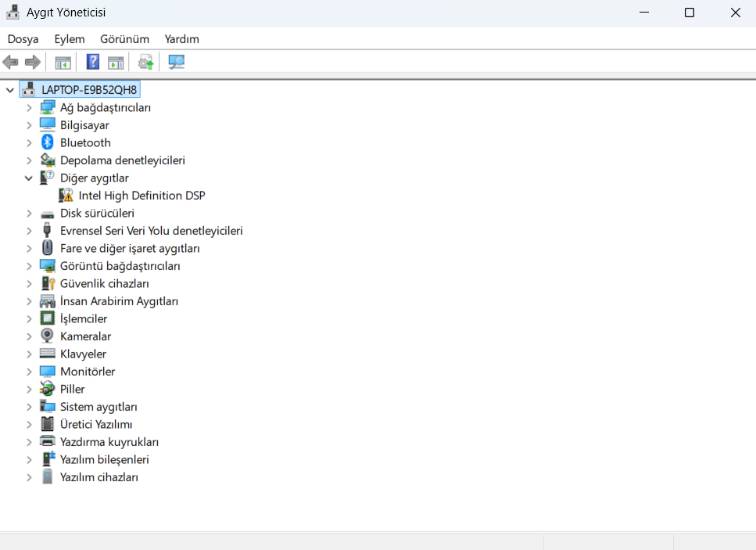
Task: Click the Disk sürücüleri drive icon
Action: pos(47,214)
